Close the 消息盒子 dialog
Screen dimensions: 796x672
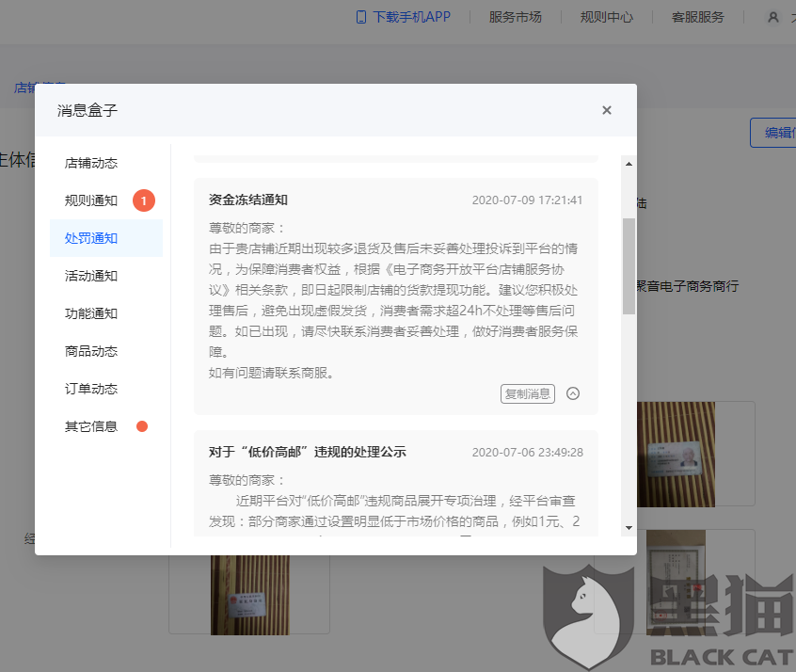click(x=606, y=110)
